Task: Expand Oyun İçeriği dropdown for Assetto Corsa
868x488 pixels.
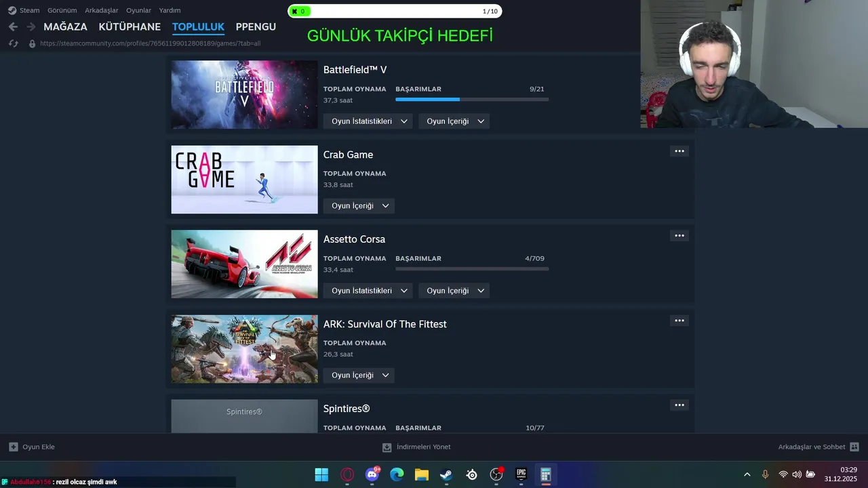Action: tap(454, 291)
